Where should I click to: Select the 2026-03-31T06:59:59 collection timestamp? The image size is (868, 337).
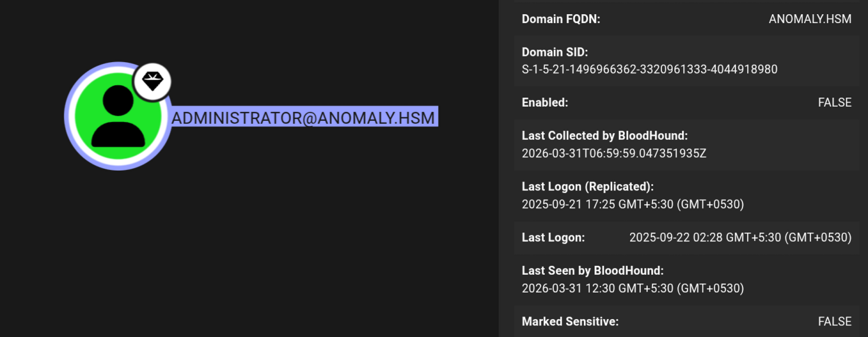tap(614, 153)
